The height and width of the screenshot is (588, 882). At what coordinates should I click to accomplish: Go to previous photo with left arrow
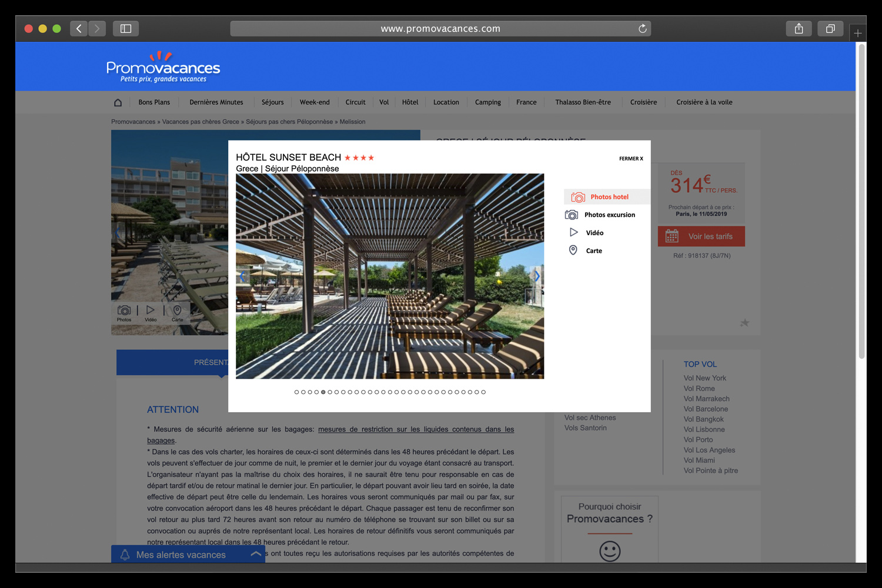242,276
